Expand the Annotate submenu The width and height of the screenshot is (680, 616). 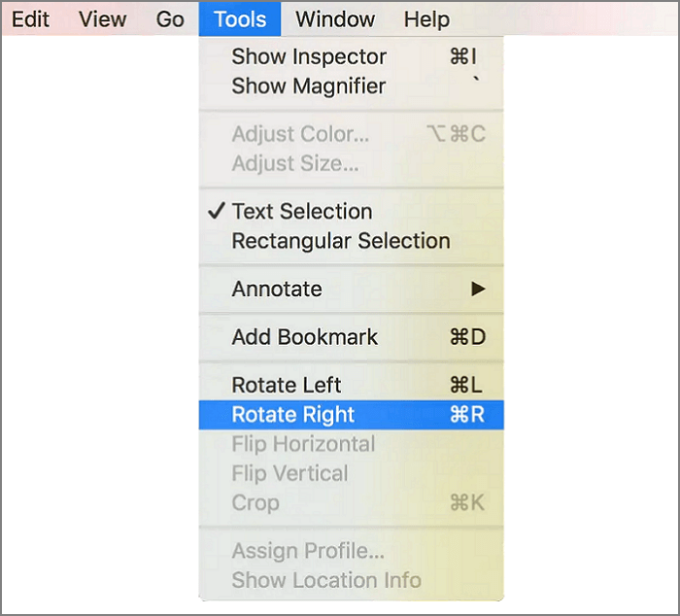pyautogui.click(x=277, y=289)
